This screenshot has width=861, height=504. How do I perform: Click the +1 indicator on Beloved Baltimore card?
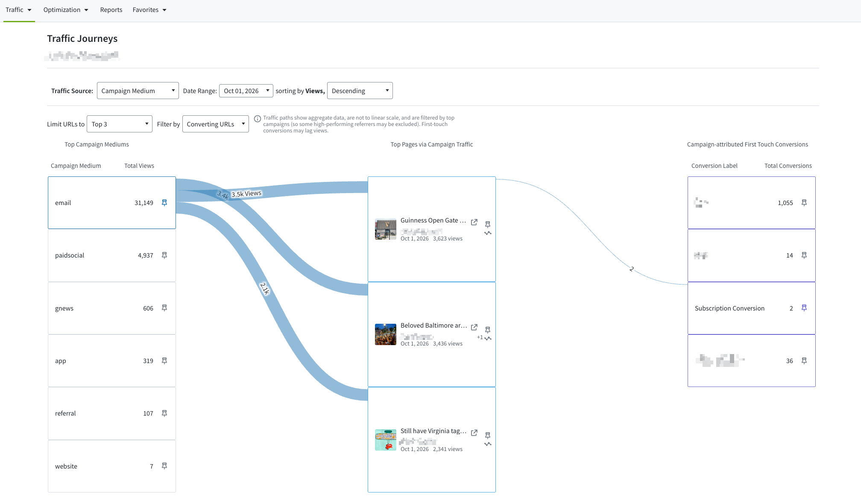click(x=480, y=337)
